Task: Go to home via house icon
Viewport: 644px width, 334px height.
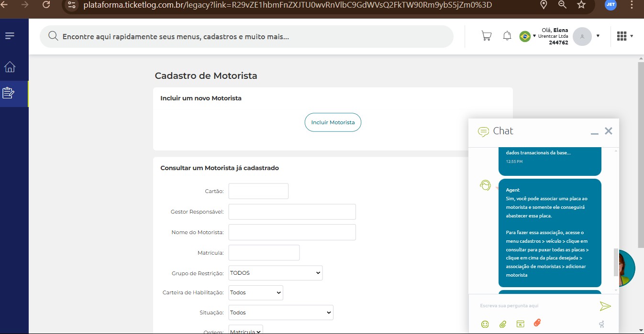Action: coord(10,67)
